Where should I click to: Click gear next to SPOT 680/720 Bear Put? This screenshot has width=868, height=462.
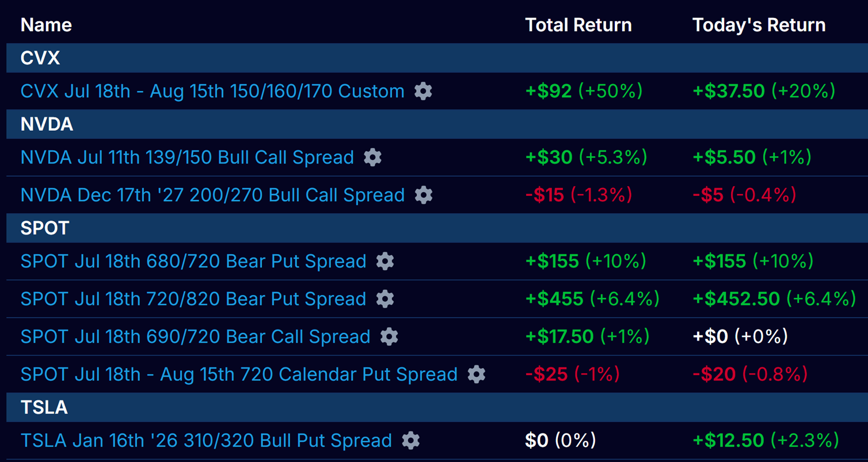coord(385,261)
